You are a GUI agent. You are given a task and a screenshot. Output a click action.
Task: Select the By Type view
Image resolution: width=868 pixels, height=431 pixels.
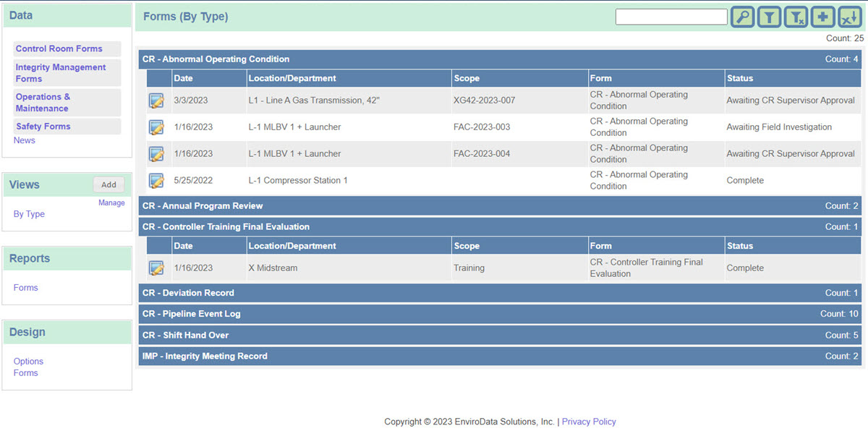(29, 214)
